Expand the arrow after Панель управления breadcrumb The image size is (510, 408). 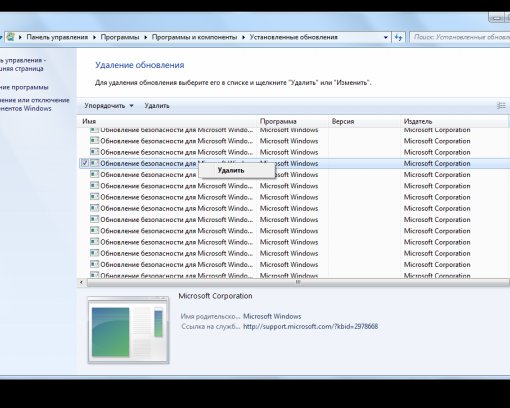pyautogui.click(x=94, y=37)
